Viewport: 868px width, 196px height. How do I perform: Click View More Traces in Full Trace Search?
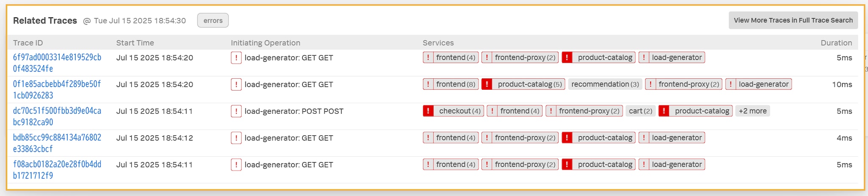point(793,20)
